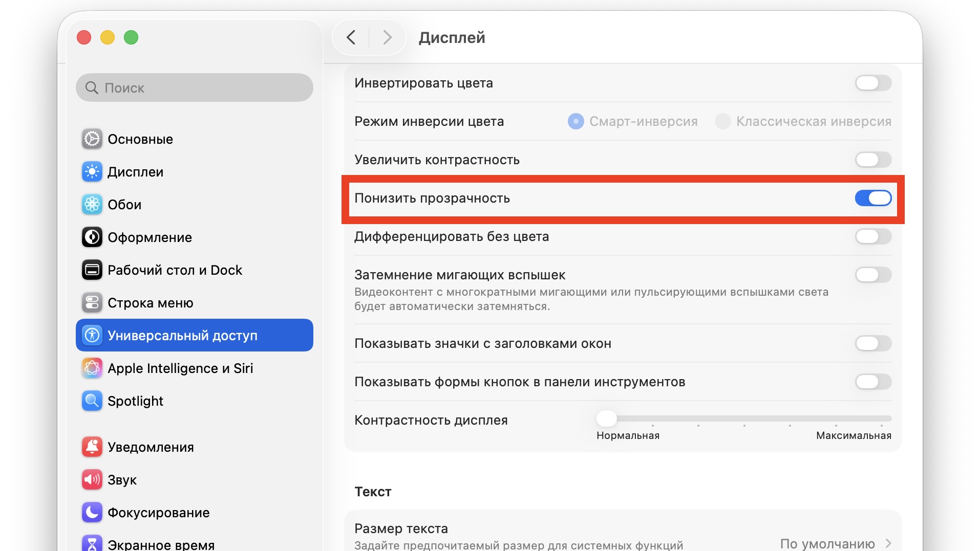Image resolution: width=980 pixels, height=551 pixels.
Task: Click the Рабочий стол и Dock icon
Action: [x=92, y=270]
